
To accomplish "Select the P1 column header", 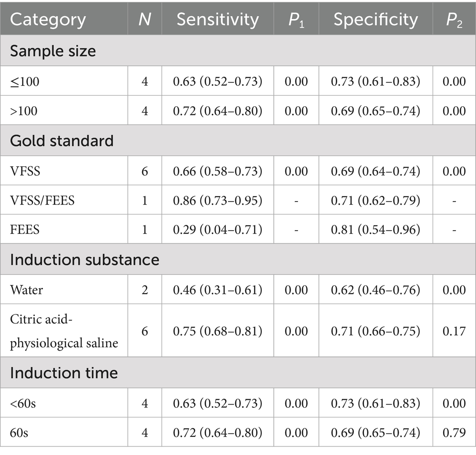I will pos(296,20).
